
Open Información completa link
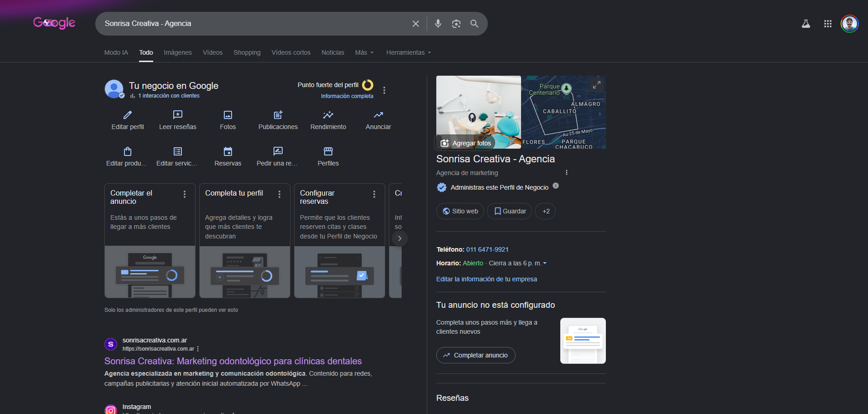click(347, 96)
